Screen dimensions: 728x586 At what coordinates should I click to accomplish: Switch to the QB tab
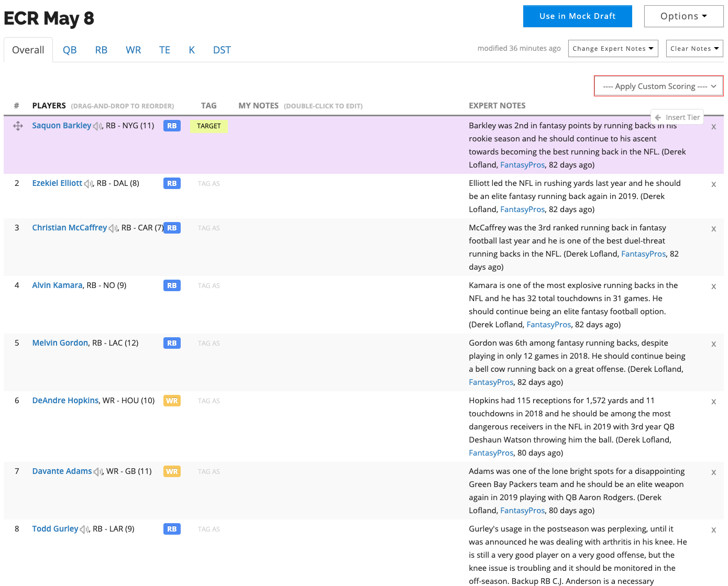click(x=70, y=50)
